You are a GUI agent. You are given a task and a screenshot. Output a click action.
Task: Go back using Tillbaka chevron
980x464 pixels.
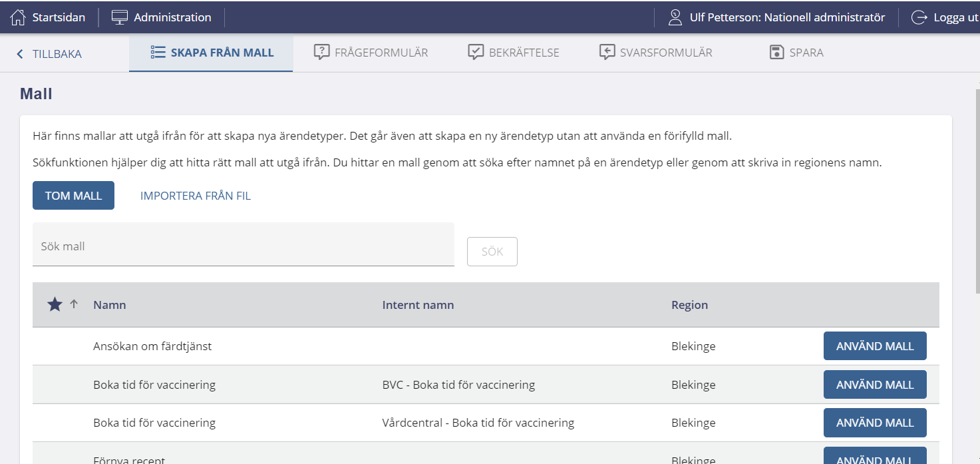(20, 54)
